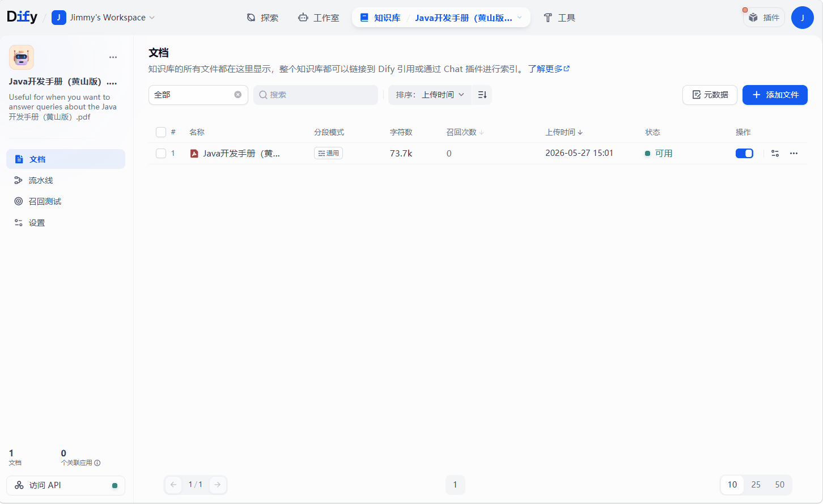Open the 全部 status filter dropdown
The image size is (823, 504).
(x=198, y=95)
